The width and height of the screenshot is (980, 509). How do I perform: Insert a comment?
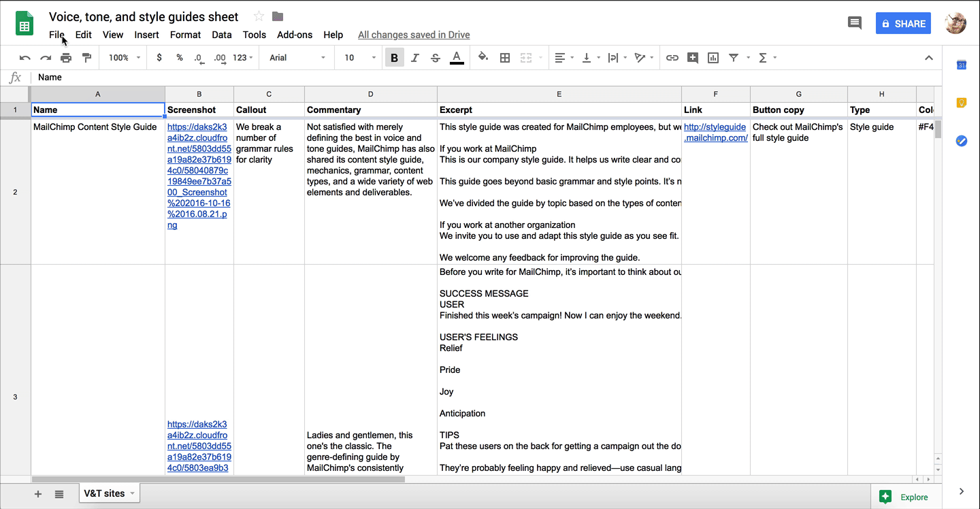point(693,58)
